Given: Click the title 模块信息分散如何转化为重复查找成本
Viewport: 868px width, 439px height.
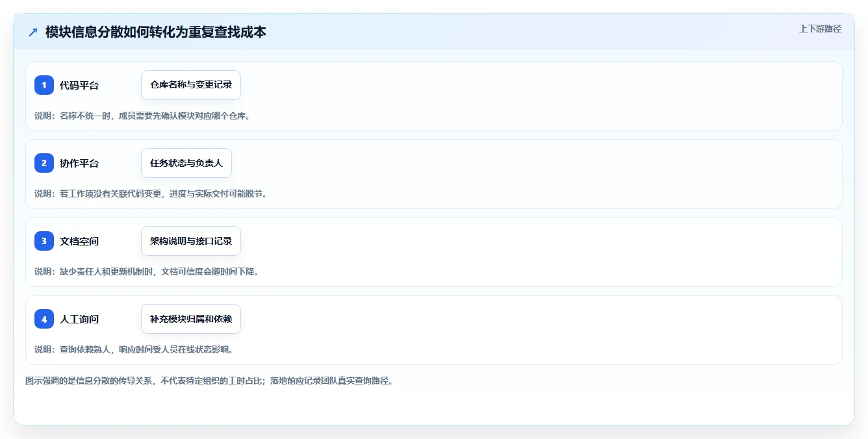Looking at the screenshot, I should (156, 32).
